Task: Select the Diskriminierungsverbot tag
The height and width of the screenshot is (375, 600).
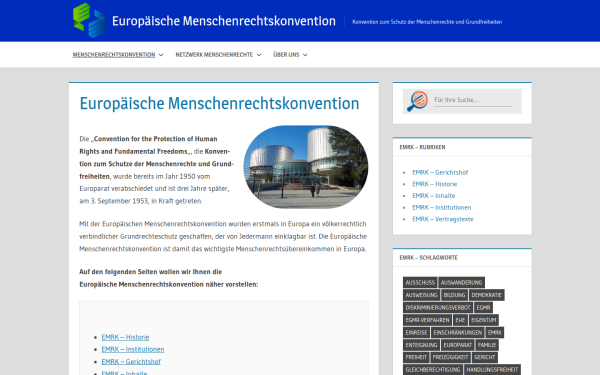Action: pos(438,307)
